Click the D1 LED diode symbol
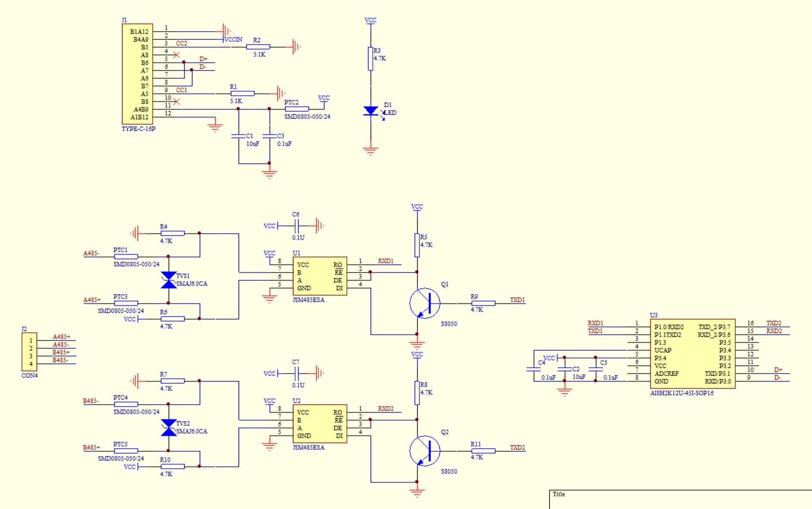 click(x=371, y=111)
